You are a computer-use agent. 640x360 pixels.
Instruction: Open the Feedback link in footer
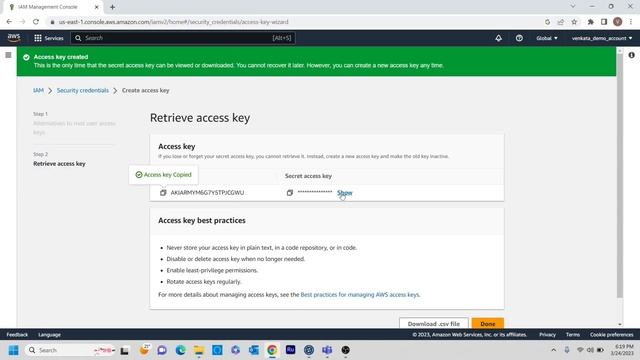tap(17, 335)
